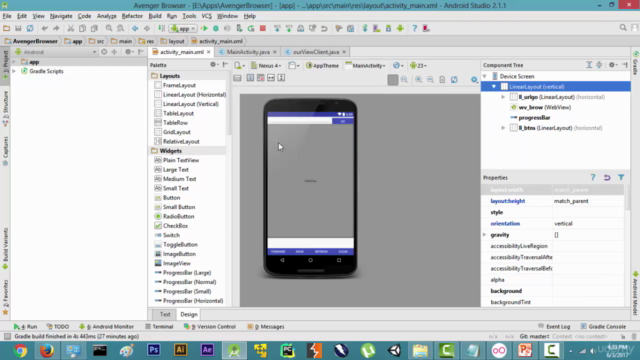This screenshot has width=640, height=360.
Task: Close the activity_main.xml tab
Action: click(x=209, y=52)
